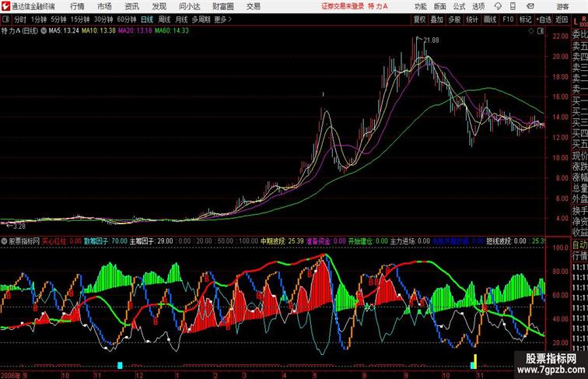
Task: Click the mobile phone icon
Action: 513,6
